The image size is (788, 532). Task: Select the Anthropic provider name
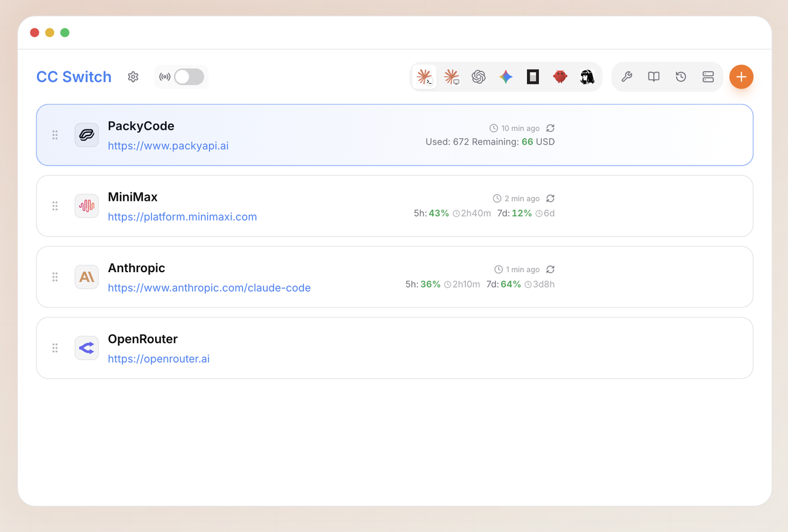coord(137,268)
